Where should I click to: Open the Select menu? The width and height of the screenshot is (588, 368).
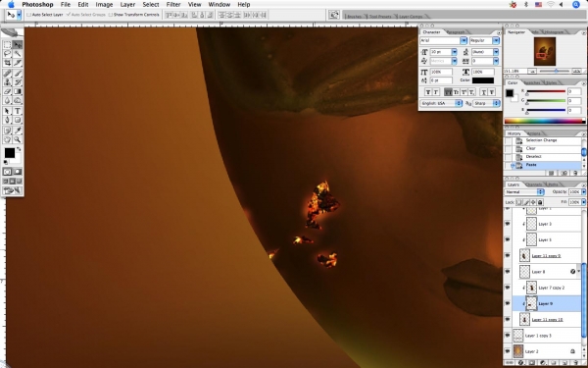pyautogui.click(x=151, y=5)
